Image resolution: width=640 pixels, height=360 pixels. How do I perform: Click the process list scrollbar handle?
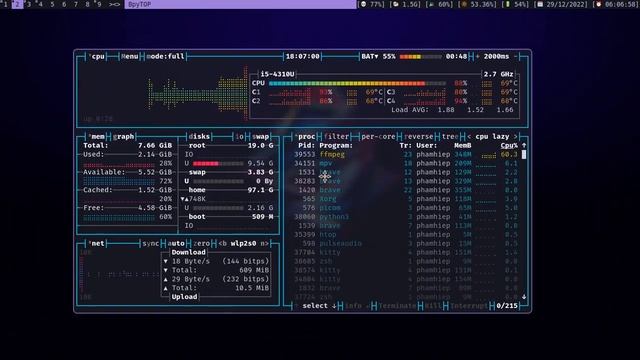(x=524, y=154)
